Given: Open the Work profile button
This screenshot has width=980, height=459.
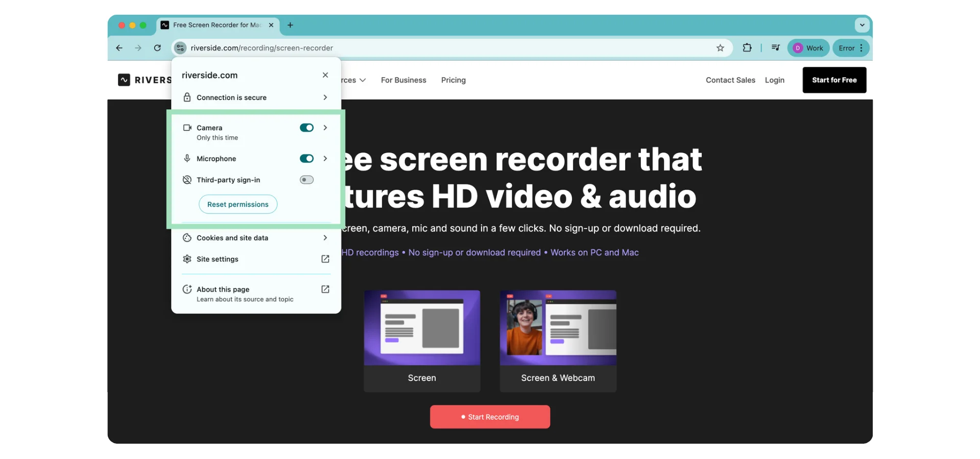Looking at the screenshot, I should click(x=808, y=48).
